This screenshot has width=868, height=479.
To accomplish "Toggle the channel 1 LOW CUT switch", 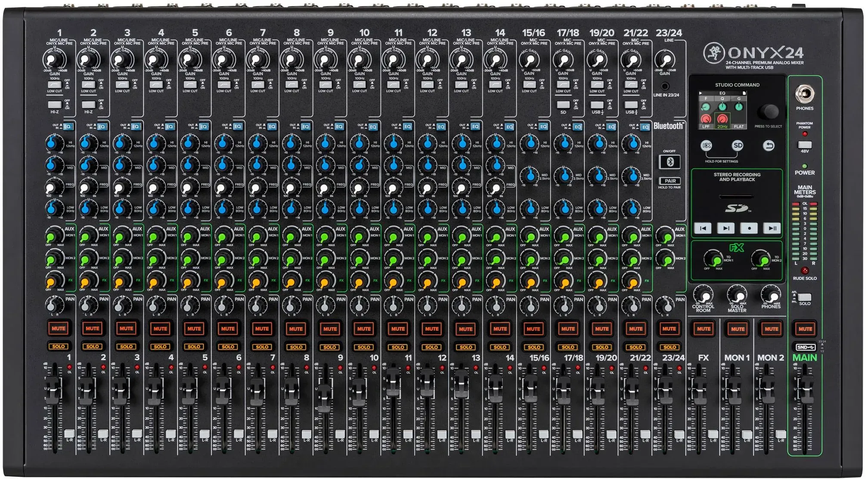I will pos(54,85).
